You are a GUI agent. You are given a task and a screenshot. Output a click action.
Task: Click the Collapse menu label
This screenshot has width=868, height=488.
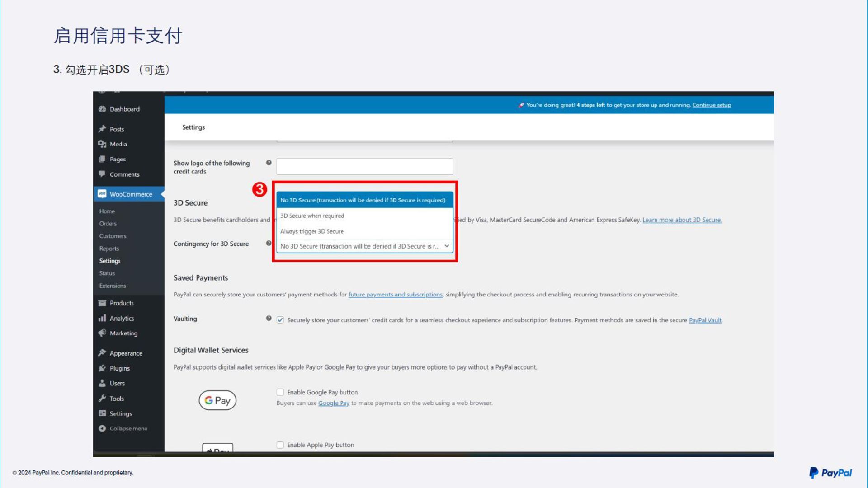coord(128,428)
